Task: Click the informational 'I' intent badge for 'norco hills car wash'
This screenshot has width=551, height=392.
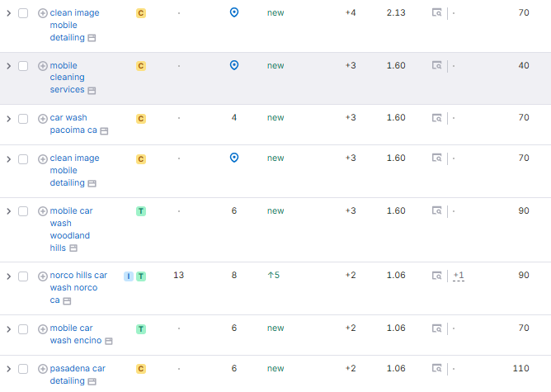Action: point(129,276)
